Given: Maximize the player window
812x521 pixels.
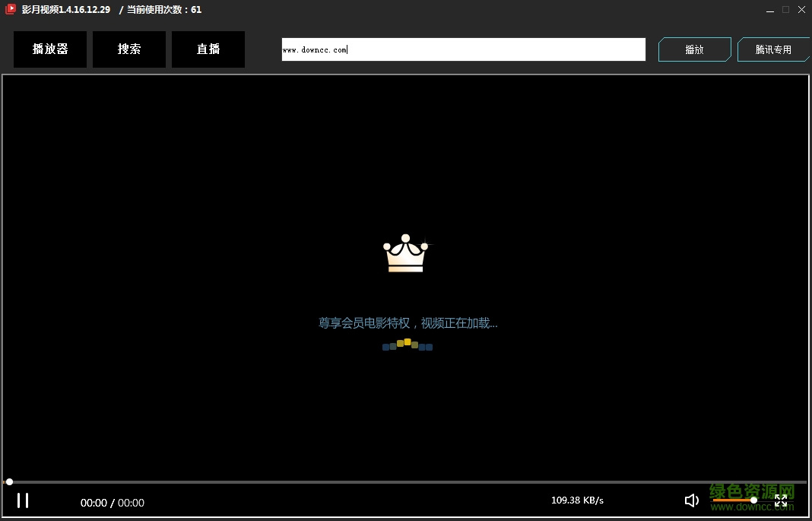Looking at the screenshot, I should [x=785, y=9].
